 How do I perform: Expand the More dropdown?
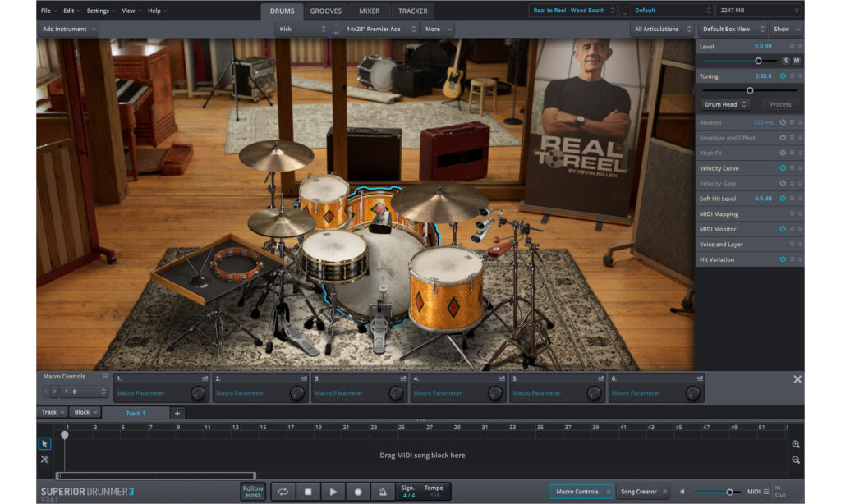coord(438,29)
